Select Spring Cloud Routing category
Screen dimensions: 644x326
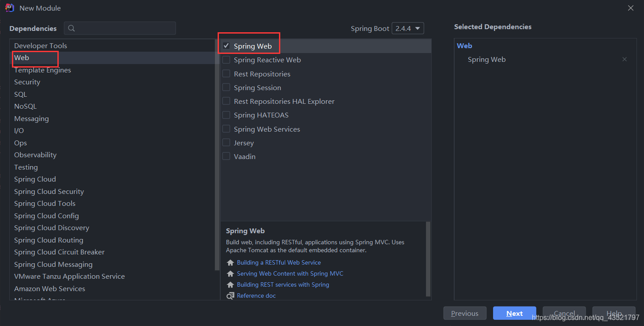(x=112, y=240)
